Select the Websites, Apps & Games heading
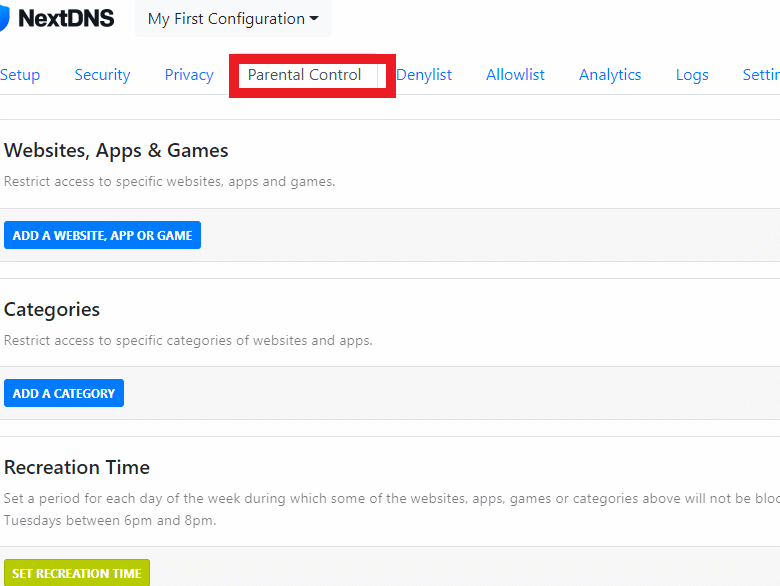Image resolution: width=780 pixels, height=586 pixels. point(116,150)
